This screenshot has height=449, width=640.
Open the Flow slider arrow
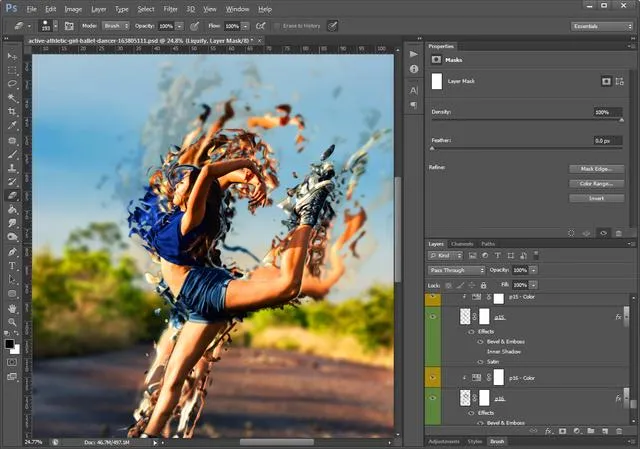click(245, 26)
